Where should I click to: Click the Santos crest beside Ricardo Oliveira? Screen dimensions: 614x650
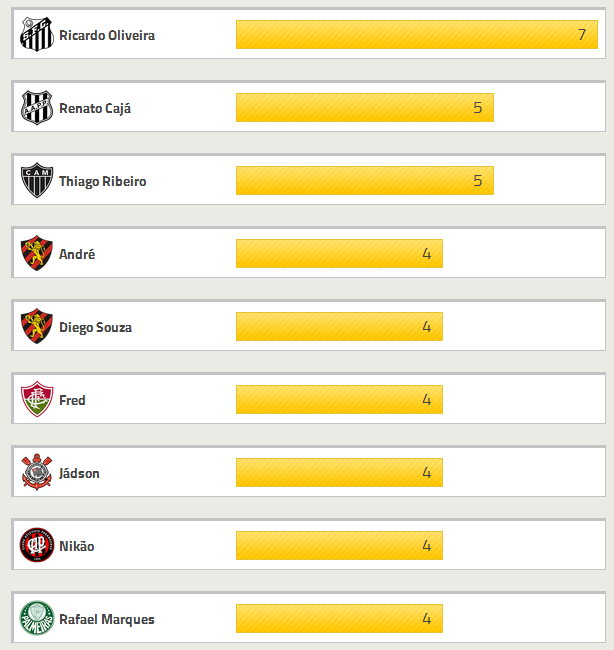(x=37, y=35)
